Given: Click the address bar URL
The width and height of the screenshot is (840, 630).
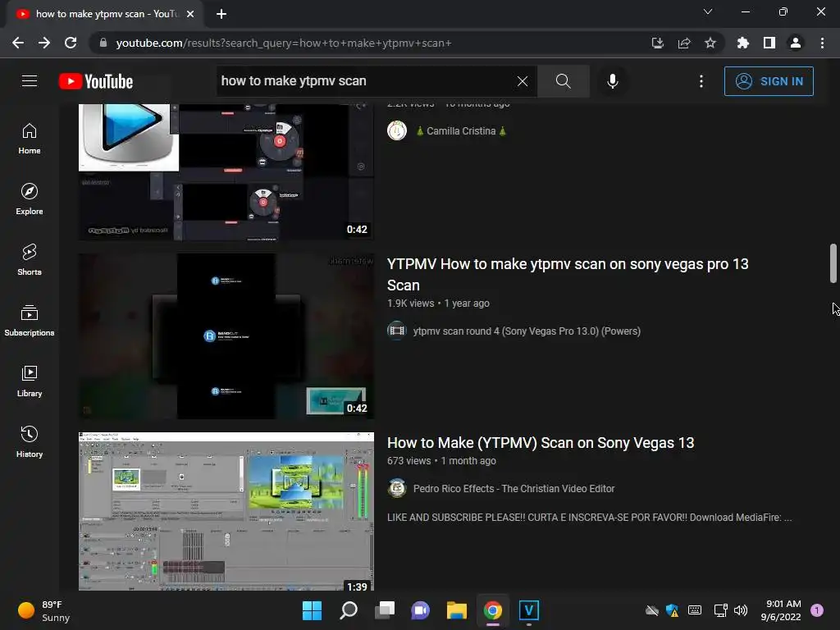Looking at the screenshot, I should pyautogui.click(x=283, y=43).
